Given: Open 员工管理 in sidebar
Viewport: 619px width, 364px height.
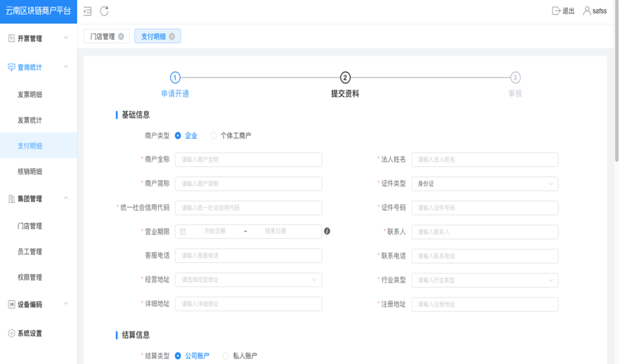Looking at the screenshot, I should (30, 252).
